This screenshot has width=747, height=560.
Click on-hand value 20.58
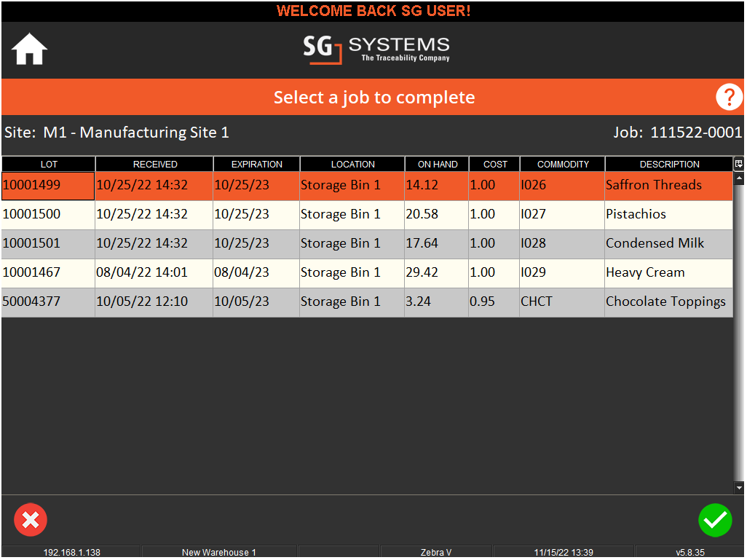click(x=437, y=215)
